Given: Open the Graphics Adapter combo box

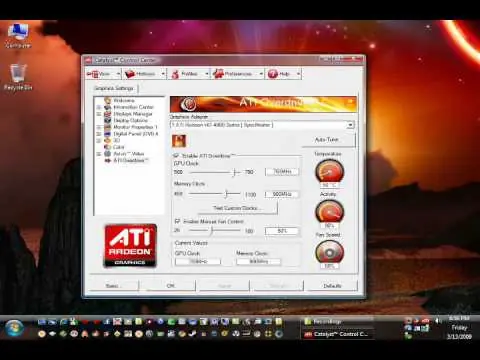Looking at the screenshot, I should click(x=262, y=125).
